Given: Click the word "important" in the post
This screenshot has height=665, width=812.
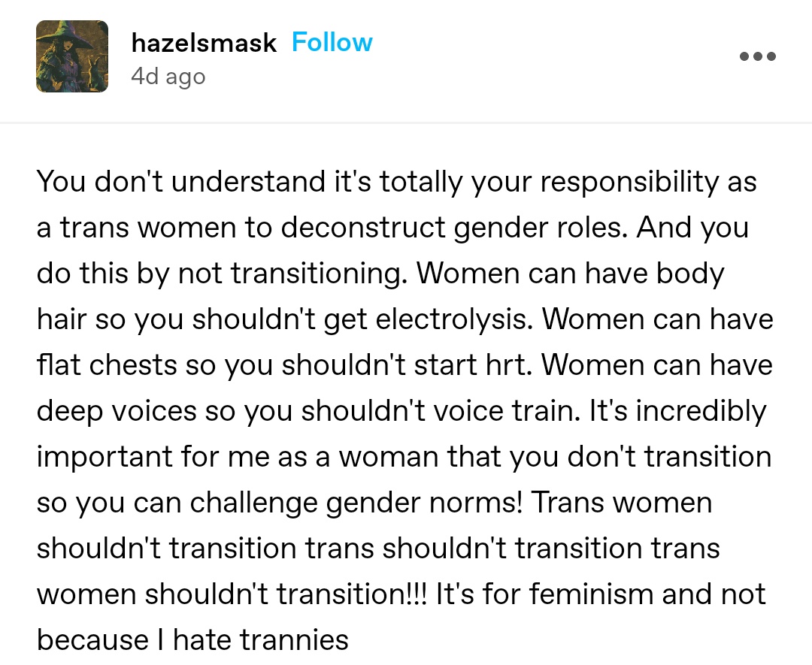Looking at the screenshot, I should (x=104, y=457).
